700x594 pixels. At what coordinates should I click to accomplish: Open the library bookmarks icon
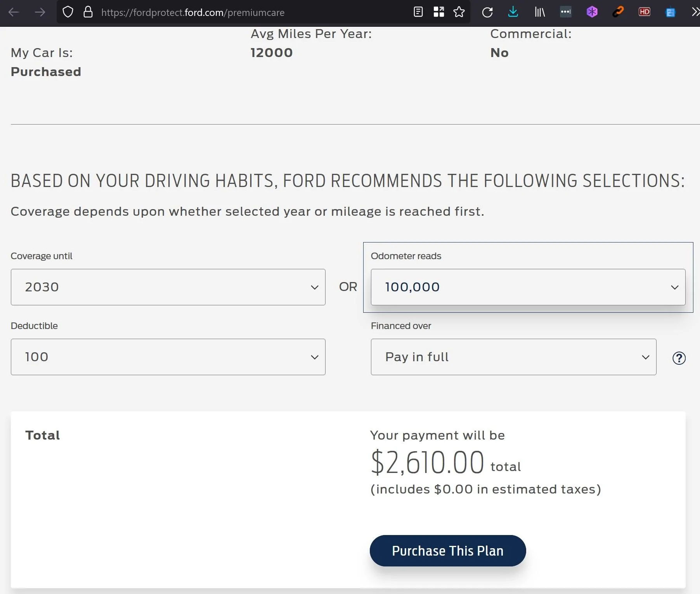(540, 12)
